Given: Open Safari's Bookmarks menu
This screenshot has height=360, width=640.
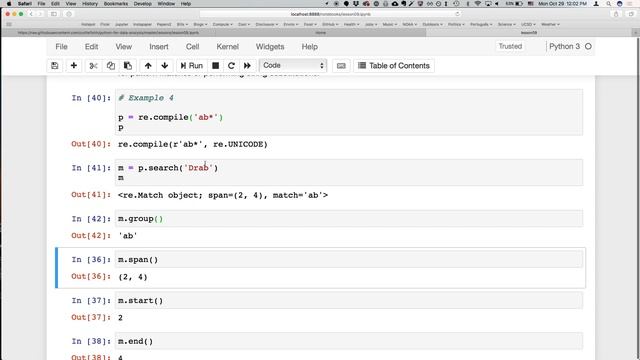Looking at the screenshot, I should [116, 4].
